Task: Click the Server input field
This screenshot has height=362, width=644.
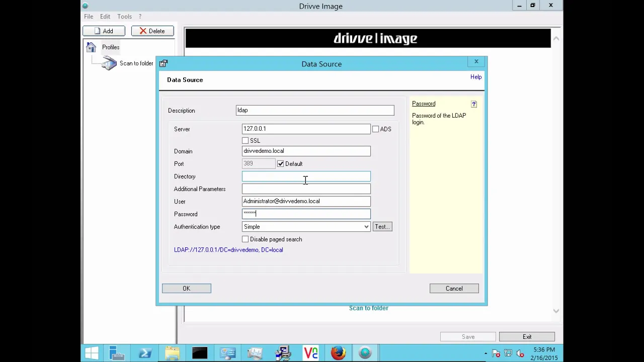Action: click(306, 129)
